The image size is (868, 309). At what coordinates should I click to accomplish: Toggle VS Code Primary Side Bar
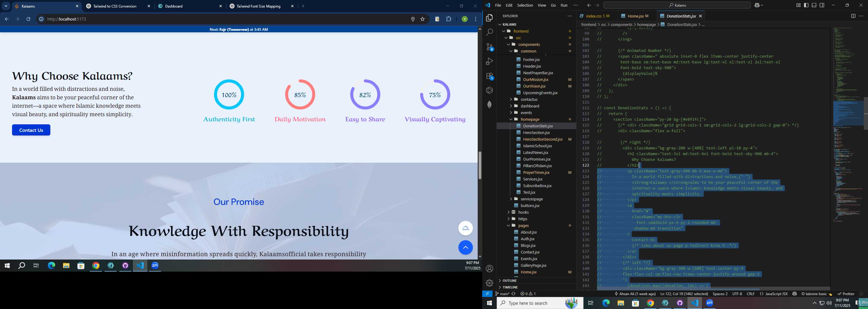[x=806, y=5]
